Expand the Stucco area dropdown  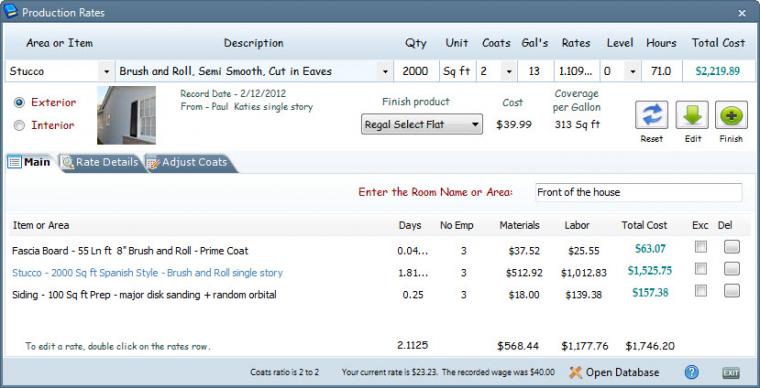coord(107,72)
